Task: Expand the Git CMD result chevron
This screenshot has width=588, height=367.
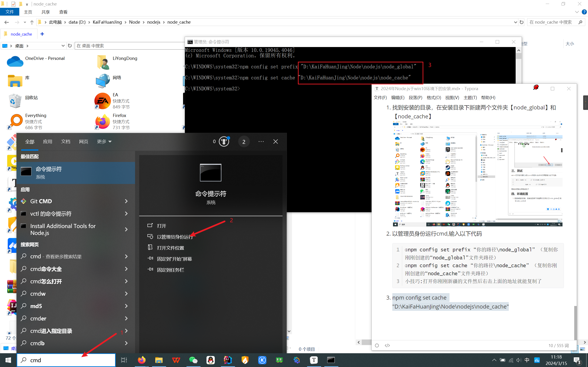Action: click(126, 201)
